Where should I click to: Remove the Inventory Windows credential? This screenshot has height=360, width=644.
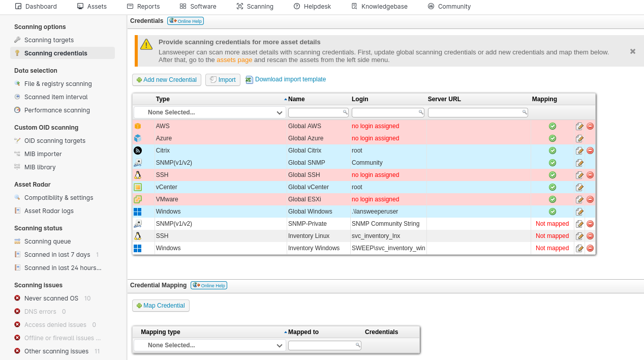click(590, 248)
